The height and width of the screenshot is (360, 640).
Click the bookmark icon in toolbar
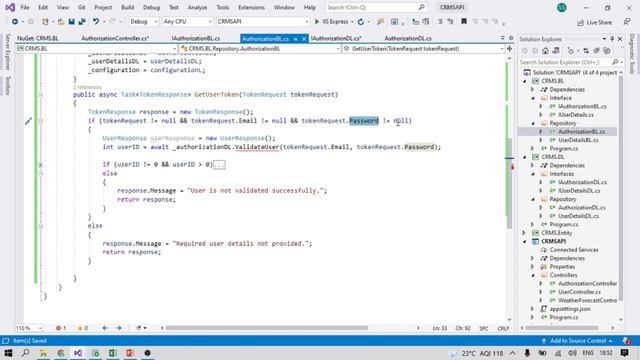click(x=464, y=22)
